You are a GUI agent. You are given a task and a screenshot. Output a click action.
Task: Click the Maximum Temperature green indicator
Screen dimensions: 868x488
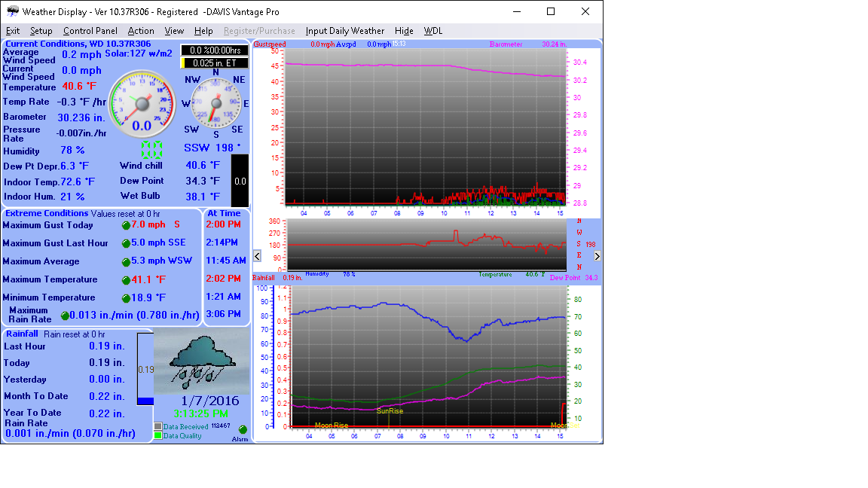pyautogui.click(x=126, y=280)
